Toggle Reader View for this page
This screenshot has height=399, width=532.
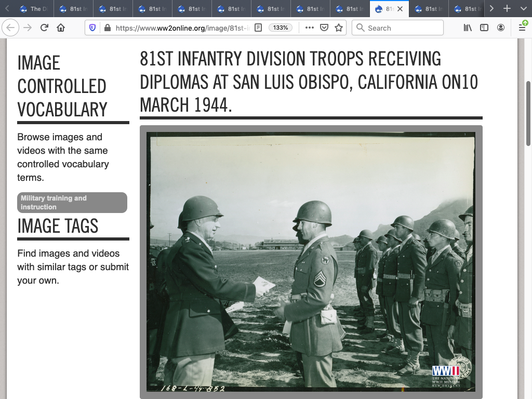point(258,28)
